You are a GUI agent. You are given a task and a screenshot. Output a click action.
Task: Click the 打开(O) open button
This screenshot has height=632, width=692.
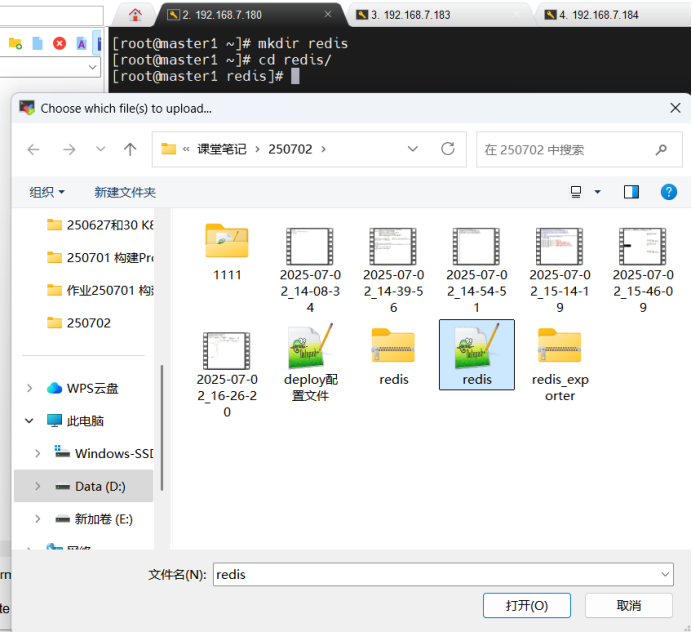(x=526, y=605)
